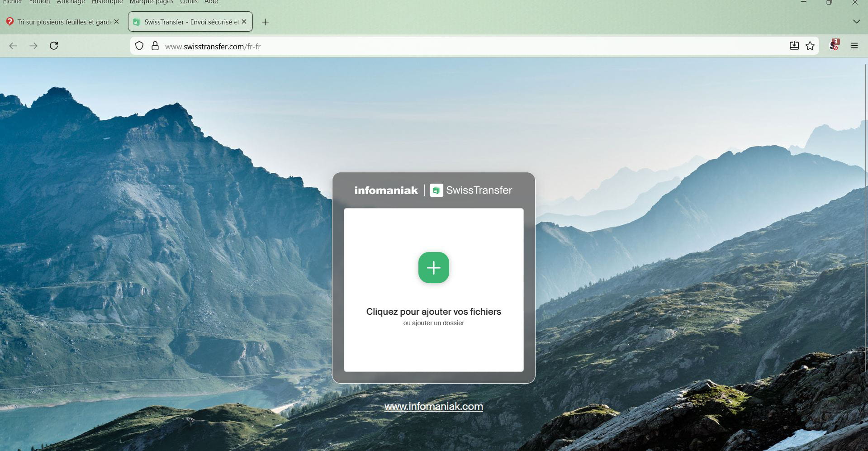Open the www.infomaniak.com link
Screen dimensions: 868x451
pos(433,407)
